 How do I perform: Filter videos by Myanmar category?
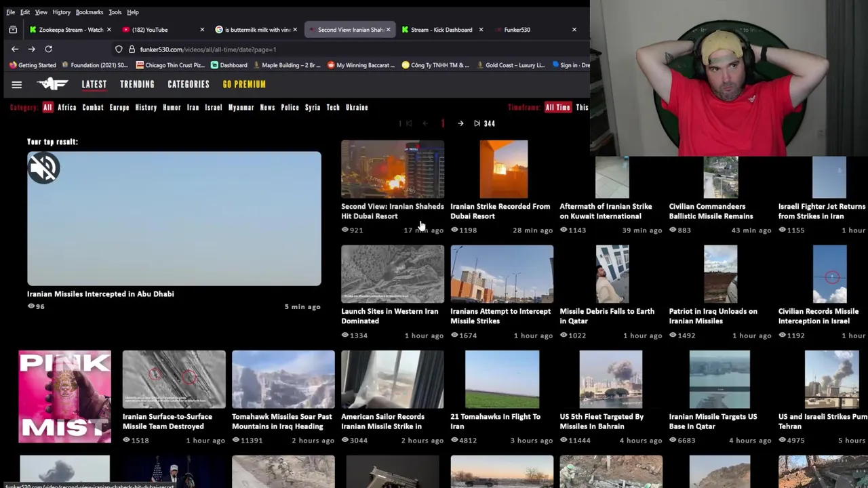pyautogui.click(x=241, y=107)
